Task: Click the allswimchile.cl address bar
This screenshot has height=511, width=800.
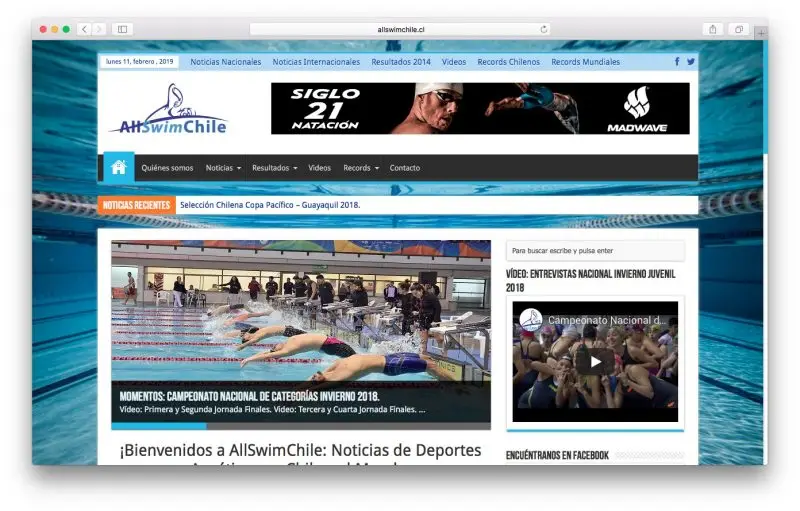Action: tap(401, 30)
